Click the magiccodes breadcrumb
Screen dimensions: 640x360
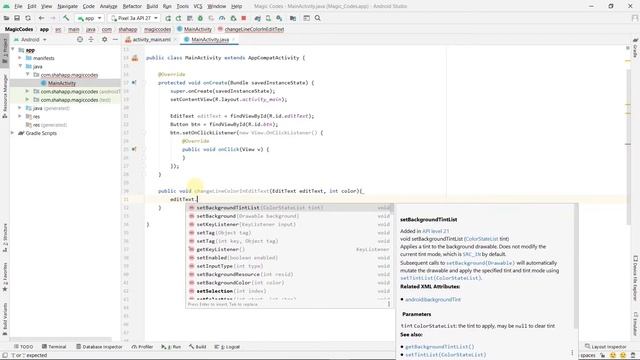(157, 29)
